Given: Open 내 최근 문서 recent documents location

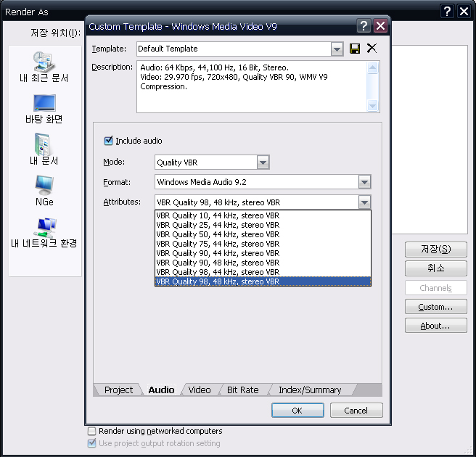Looking at the screenshot, I should (x=44, y=67).
